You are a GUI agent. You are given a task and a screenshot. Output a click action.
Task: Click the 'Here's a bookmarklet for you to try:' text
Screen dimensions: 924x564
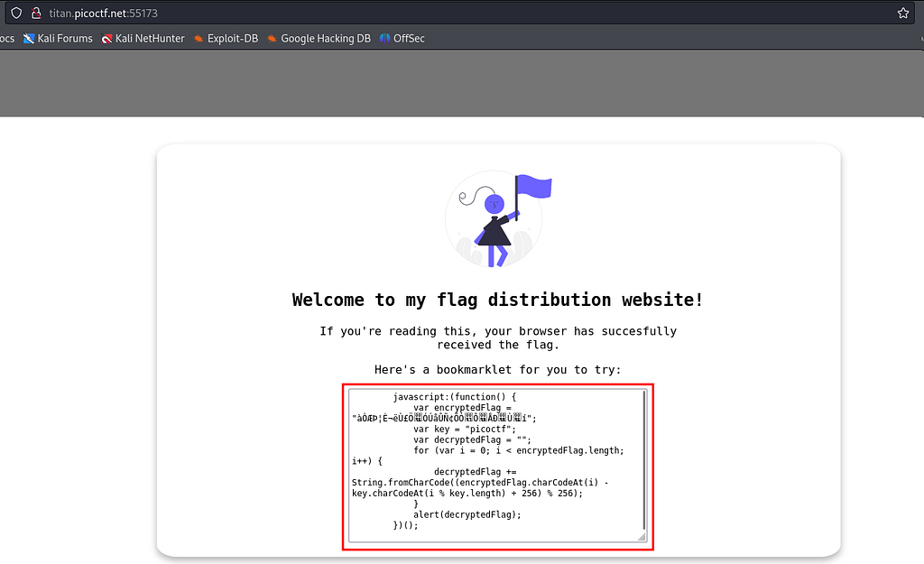(498, 369)
